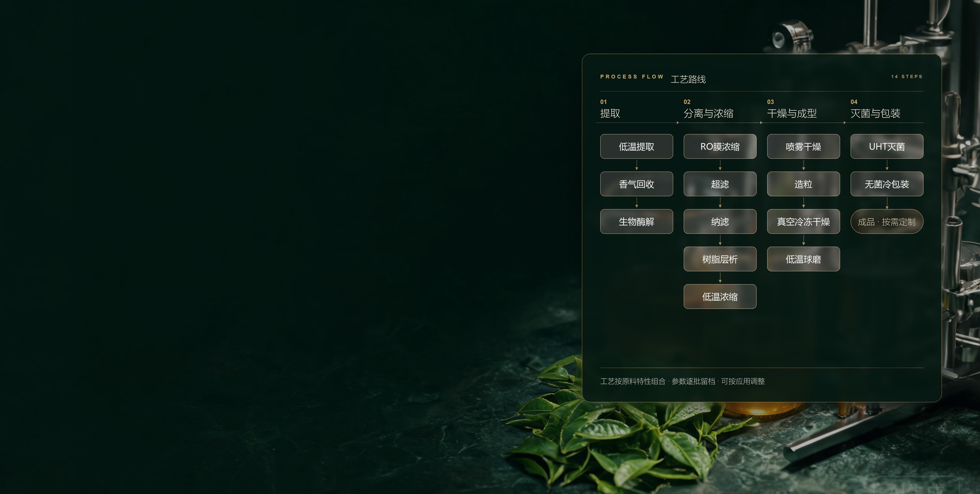The image size is (980, 494).
Task: Click the 成品 · 按需定制 pill
Action: [x=887, y=221]
